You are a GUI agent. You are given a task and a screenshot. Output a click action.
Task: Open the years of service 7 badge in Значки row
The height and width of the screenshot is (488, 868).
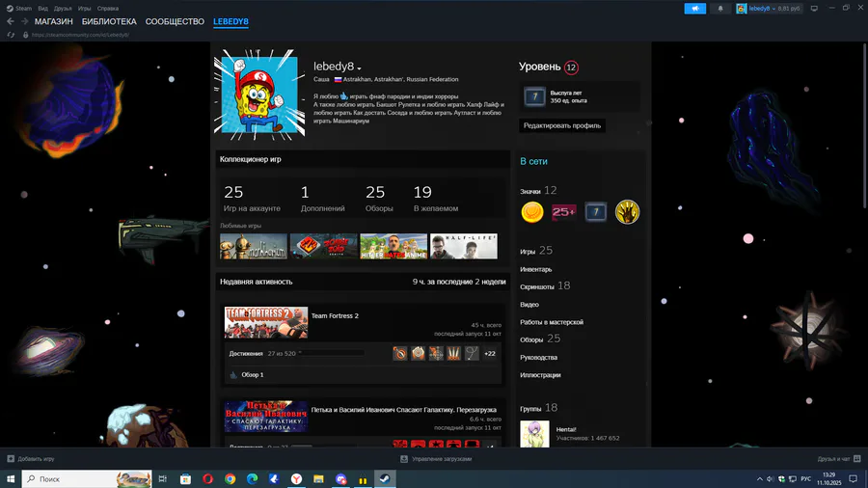(596, 212)
